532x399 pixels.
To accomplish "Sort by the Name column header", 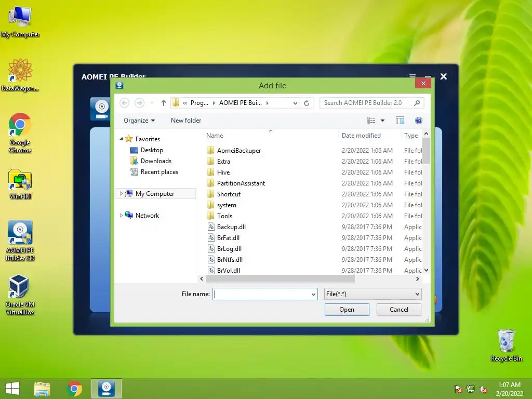I will tap(215, 136).
